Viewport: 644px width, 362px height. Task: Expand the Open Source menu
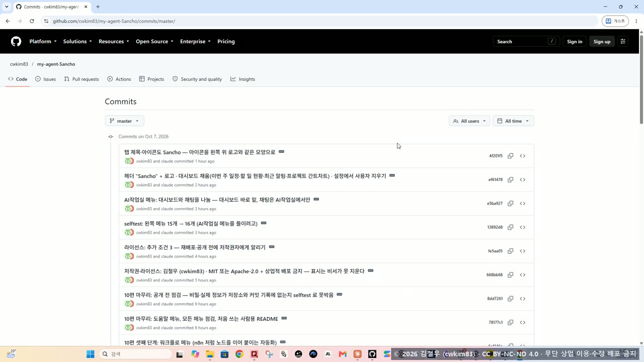coord(154,41)
